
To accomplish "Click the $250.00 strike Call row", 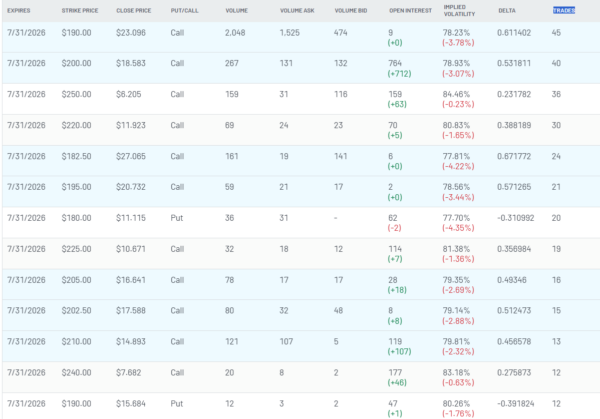I will point(301,99).
